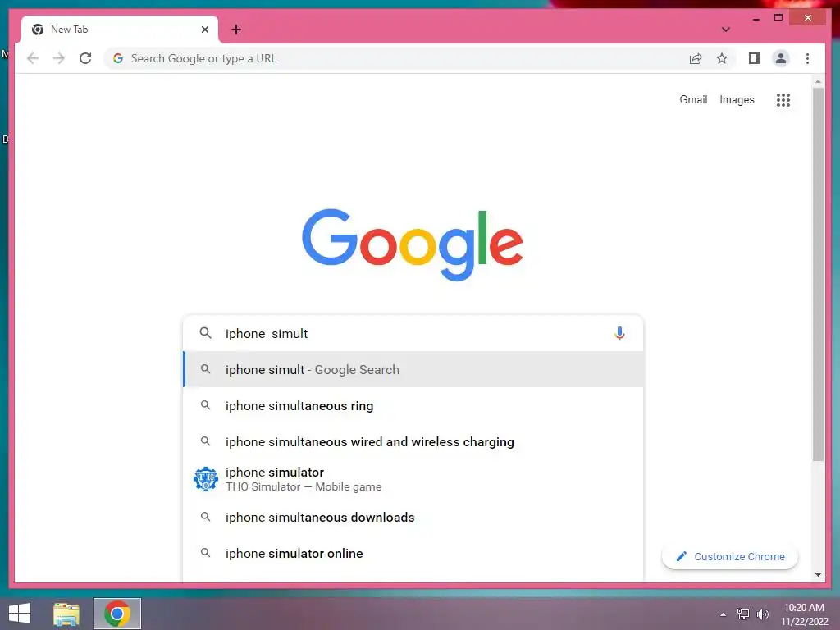The image size is (840, 630).
Task: Open File Explorer from taskbar
Action: (66, 614)
